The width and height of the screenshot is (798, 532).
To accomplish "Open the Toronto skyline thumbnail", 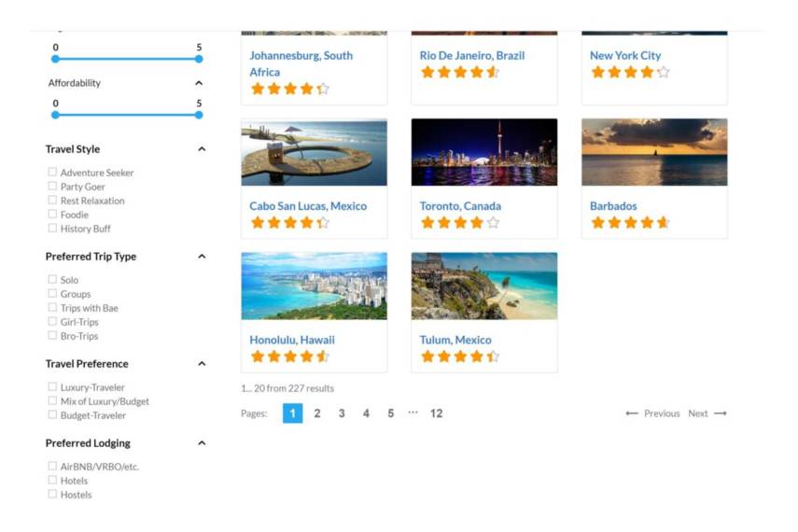I will point(484,152).
